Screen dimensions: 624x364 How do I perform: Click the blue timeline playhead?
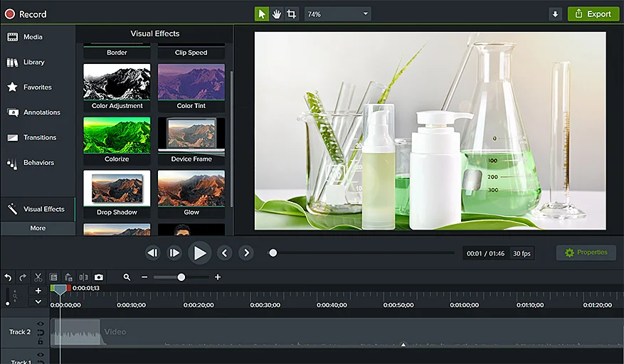click(60, 289)
